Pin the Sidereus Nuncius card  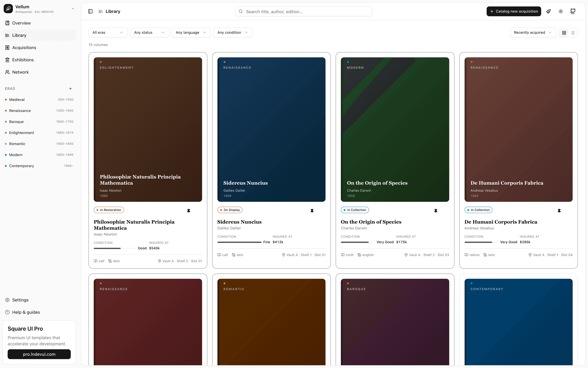pos(312,211)
